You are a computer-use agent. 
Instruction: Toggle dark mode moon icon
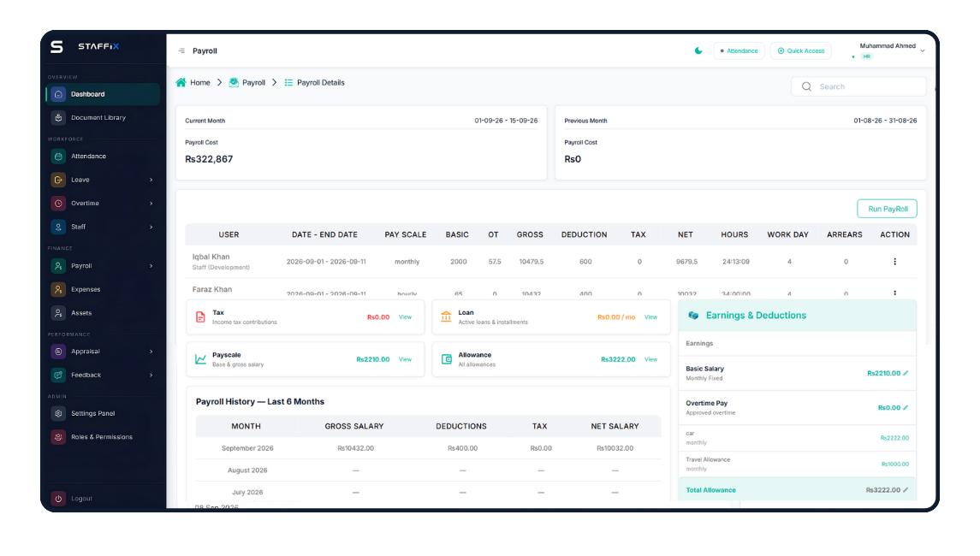click(698, 50)
